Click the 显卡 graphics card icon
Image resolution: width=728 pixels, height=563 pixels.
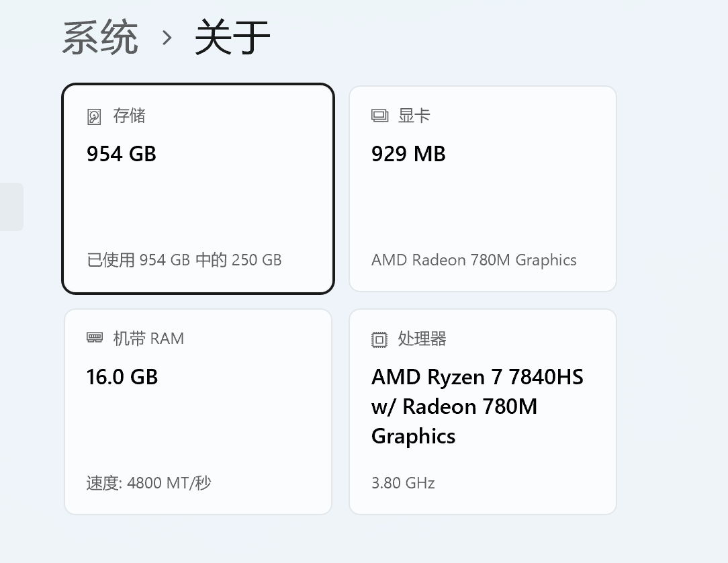(x=379, y=116)
